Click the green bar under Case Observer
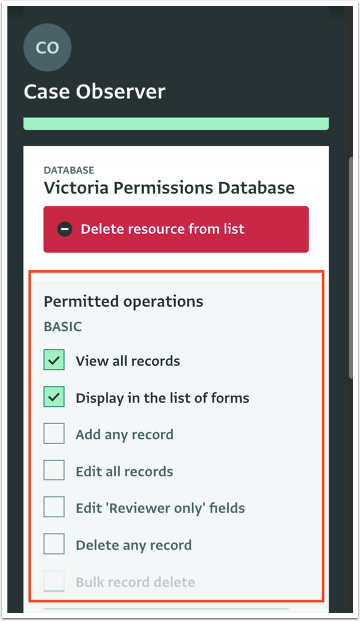Image resolution: width=360 pixels, height=621 pixels. tap(176, 124)
